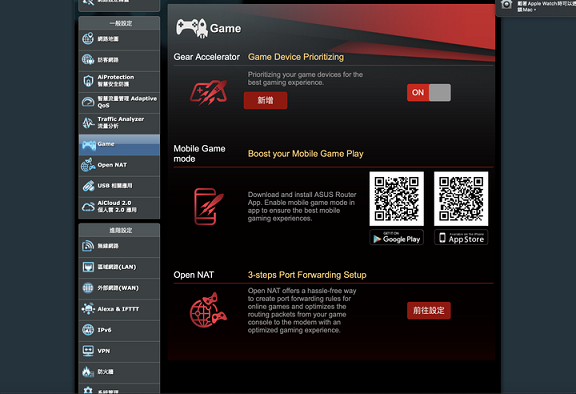Open the Traffic Analyzer pulse icon
This screenshot has height=394, width=576.
coord(88,123)
